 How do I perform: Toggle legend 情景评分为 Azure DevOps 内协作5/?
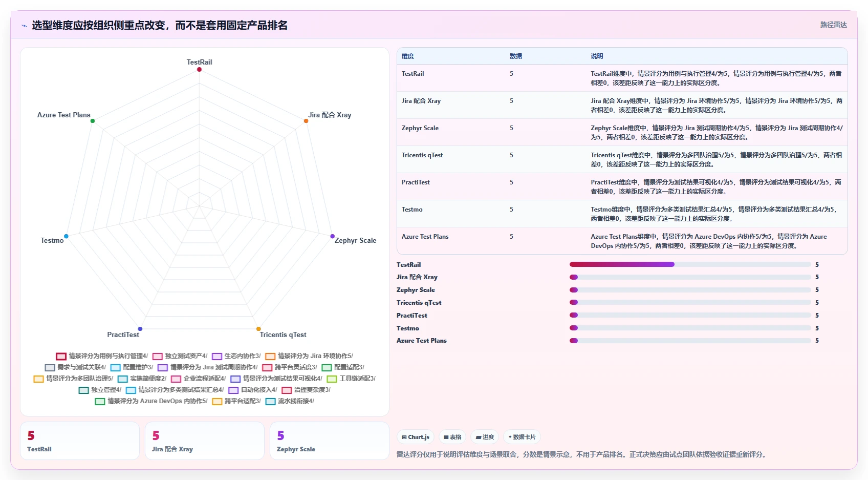tap(151, 401)
